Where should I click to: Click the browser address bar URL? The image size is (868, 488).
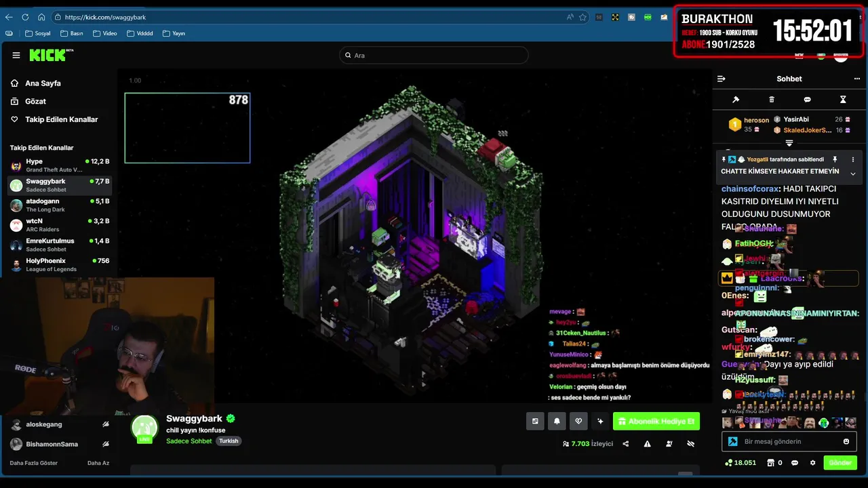pos(105,17)
